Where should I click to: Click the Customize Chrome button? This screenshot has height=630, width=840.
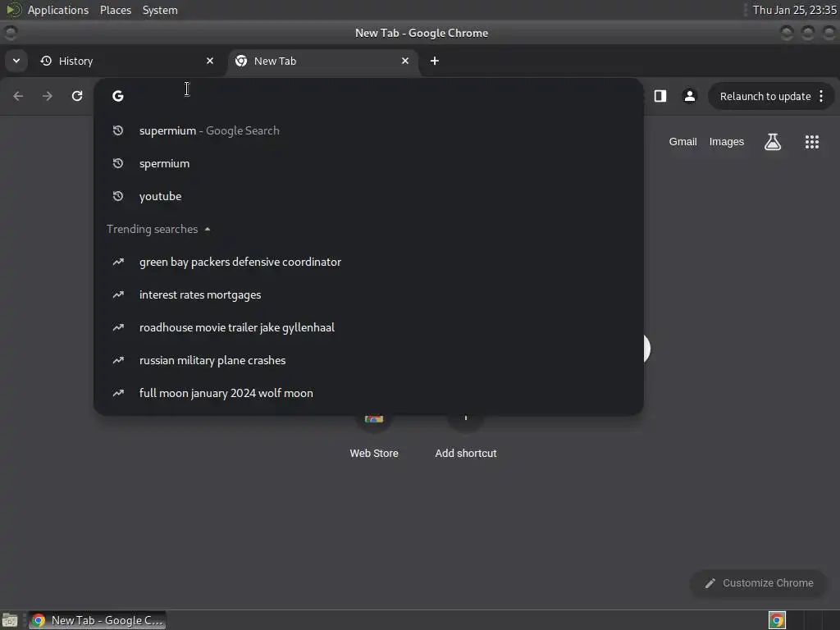759,583
